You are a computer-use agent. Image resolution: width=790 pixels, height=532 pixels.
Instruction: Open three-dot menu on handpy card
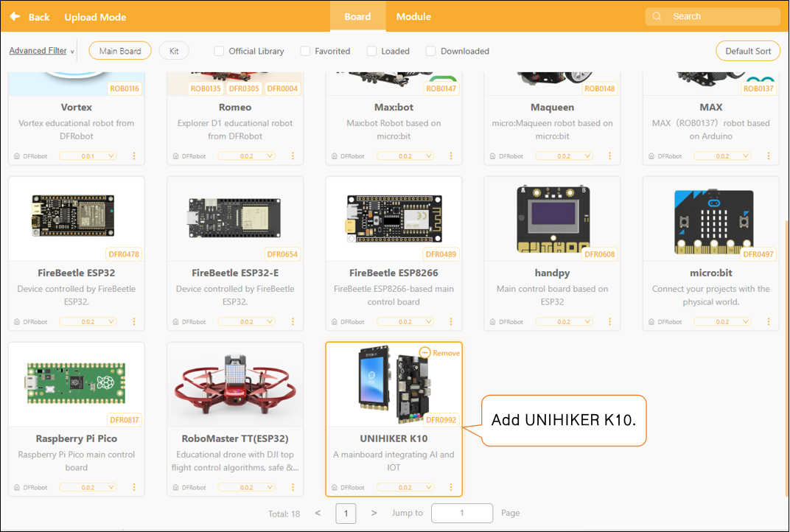pyautogui.click(x=609, y=321)
